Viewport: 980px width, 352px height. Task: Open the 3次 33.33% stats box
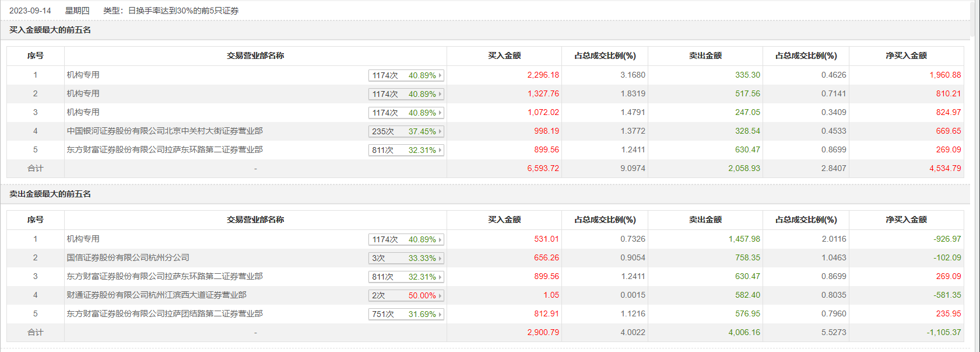(x=406, y=258)
